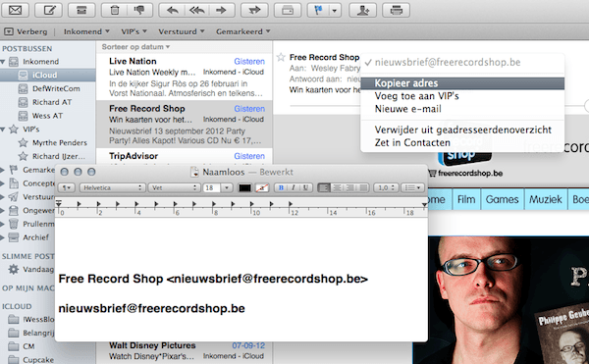589x364 pixels.
Task: Toggle the VIP star beside Free Record Shop
Action: click(281, 58)
